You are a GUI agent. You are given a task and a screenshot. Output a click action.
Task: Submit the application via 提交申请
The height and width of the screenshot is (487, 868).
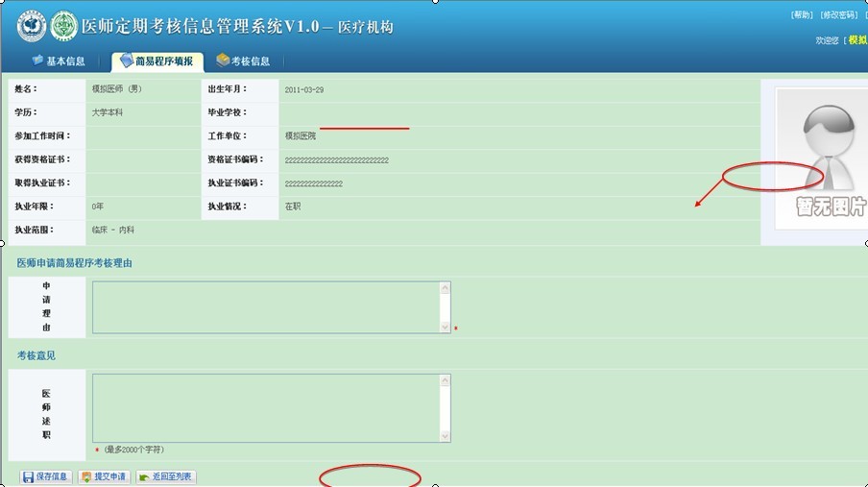[104, 476]
